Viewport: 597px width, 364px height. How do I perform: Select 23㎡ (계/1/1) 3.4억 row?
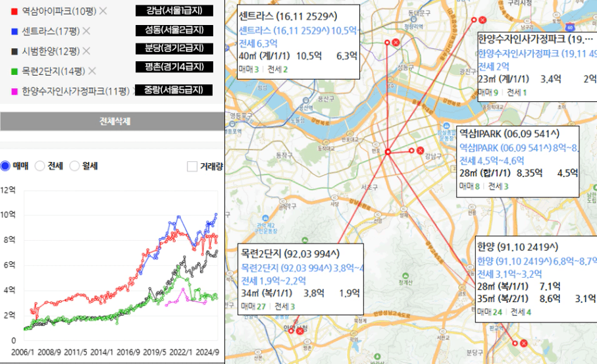pyautogui.click(x=537, y=79)
